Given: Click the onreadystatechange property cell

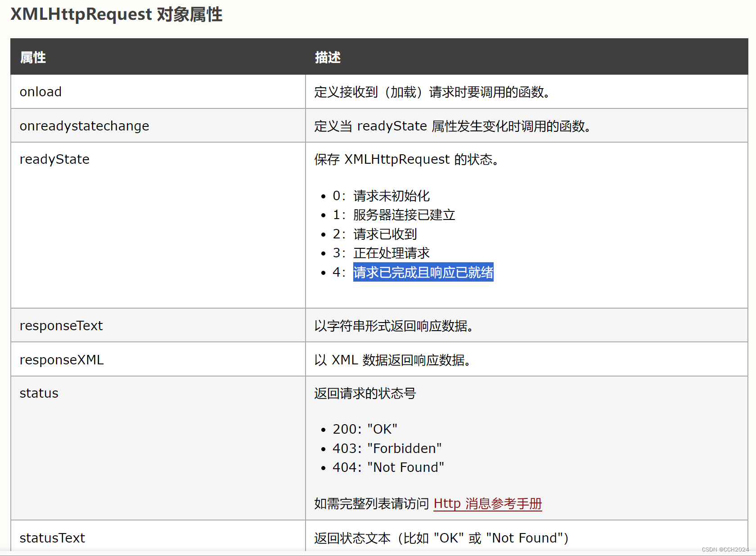Looking at the screenshot, I should pyautogui.click(x=84, y=126).
